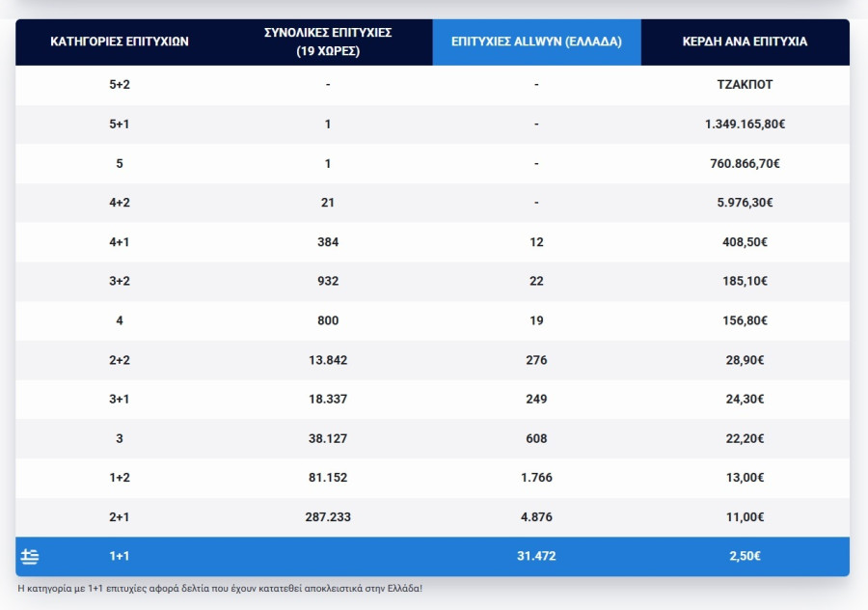The width and height of the screenshot is (868, 610).
Task: Click the ΚΕΡΔΗ ΑΝΑ ΕΠΙΤΥΧΙΑ header
Action: 745,42
